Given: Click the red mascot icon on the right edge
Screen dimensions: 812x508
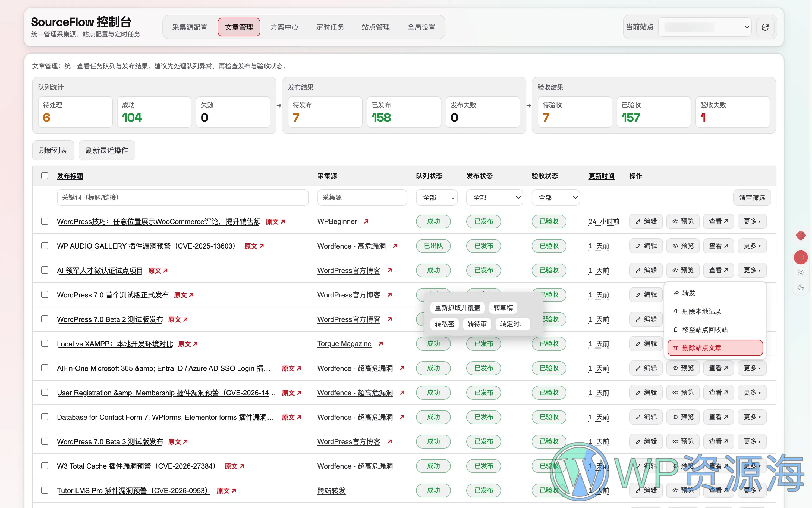Looking at the screenshot, I should tap(801, 236).
